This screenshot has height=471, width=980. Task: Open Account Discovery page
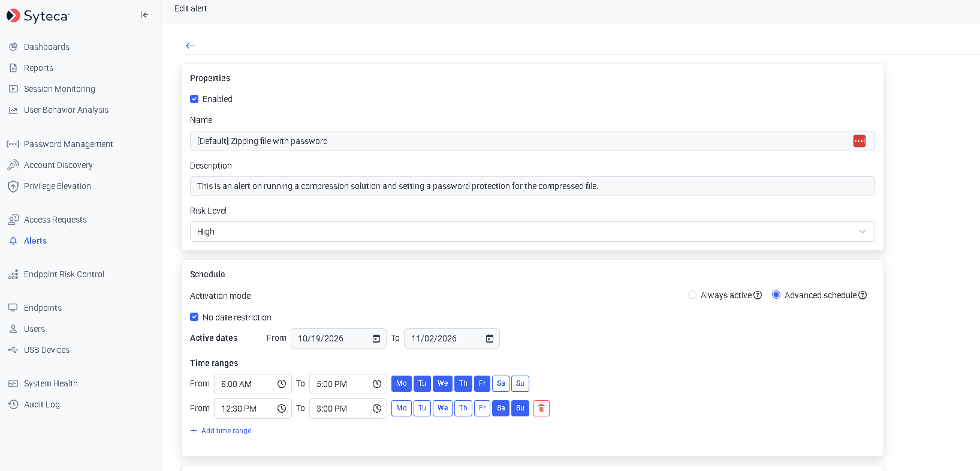(58, 165)
